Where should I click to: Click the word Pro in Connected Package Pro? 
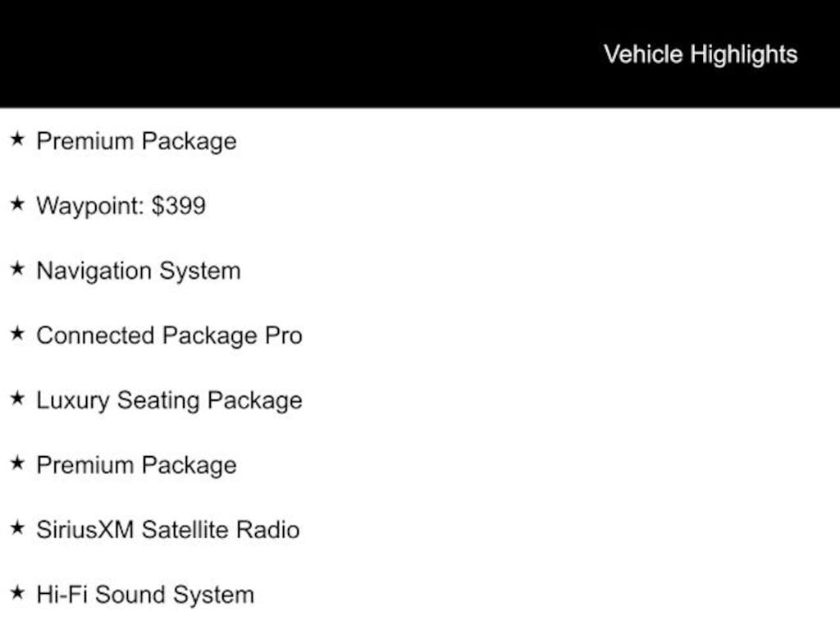coord(284,336)
